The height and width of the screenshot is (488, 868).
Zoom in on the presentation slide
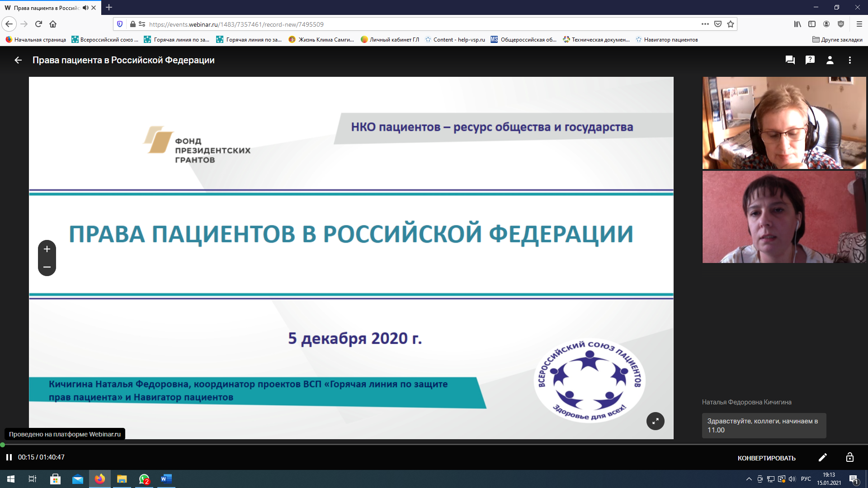47,249
